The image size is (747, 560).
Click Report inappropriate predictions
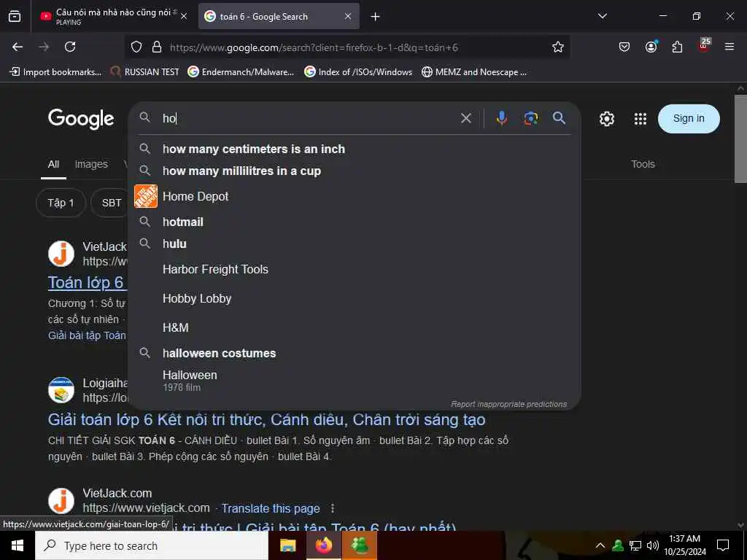pyautogui.click(x=508, y=404)
